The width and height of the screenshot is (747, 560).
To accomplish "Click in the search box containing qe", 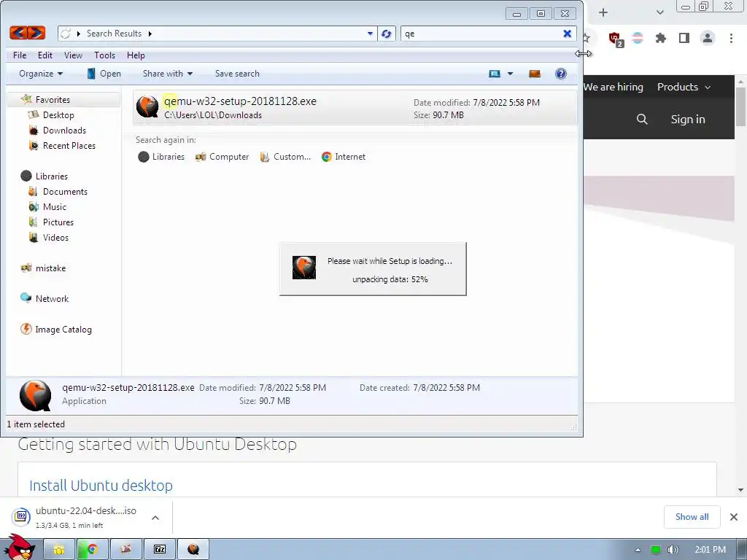I will [x=481, y=34].
